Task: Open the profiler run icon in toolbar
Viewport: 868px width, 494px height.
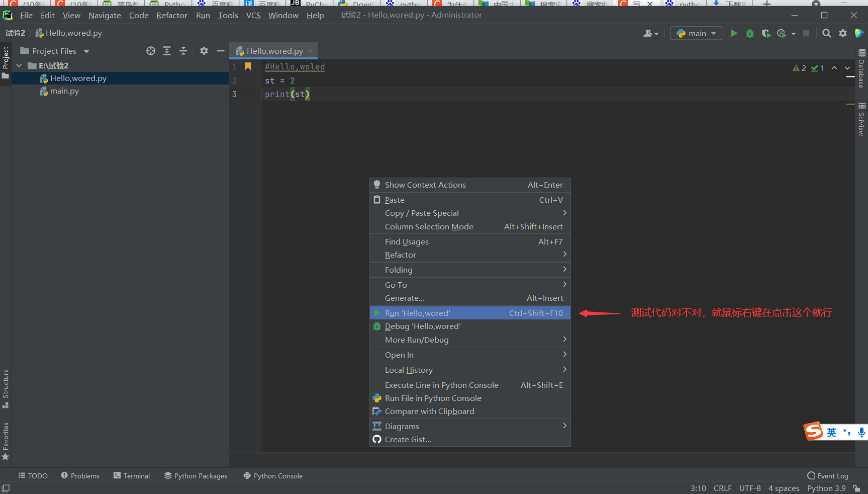Action: pos(782,33)
